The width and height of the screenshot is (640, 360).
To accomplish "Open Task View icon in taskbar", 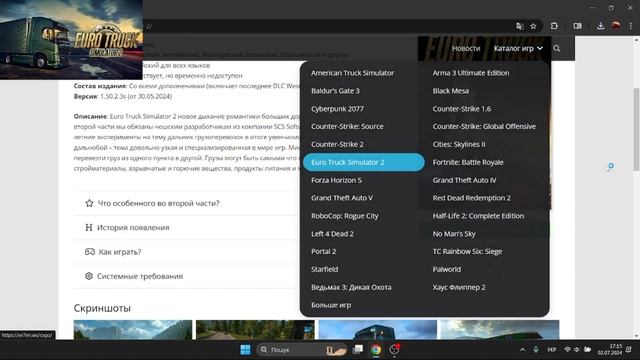I will (x=358, y=350).
